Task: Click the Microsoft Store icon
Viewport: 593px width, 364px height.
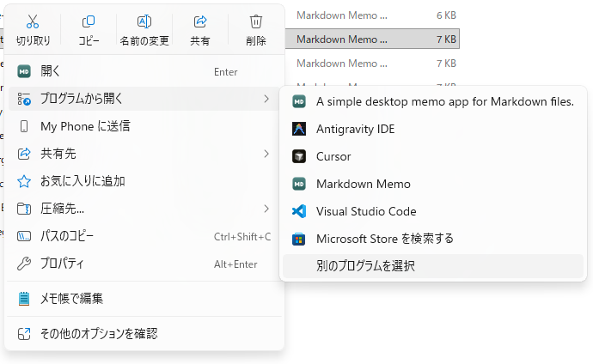Action: point(299,239)
